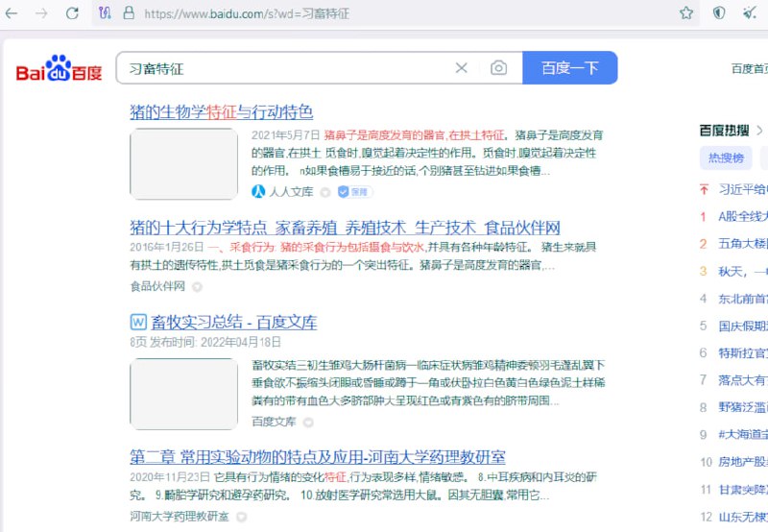Click the browser forward arrow

(41, 13)
